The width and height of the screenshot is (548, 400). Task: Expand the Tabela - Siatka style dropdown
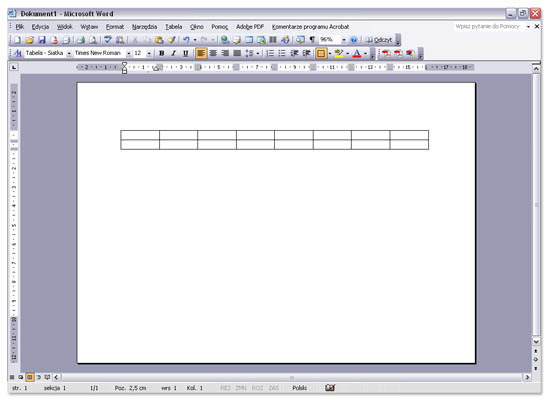[x=69, y=53]
